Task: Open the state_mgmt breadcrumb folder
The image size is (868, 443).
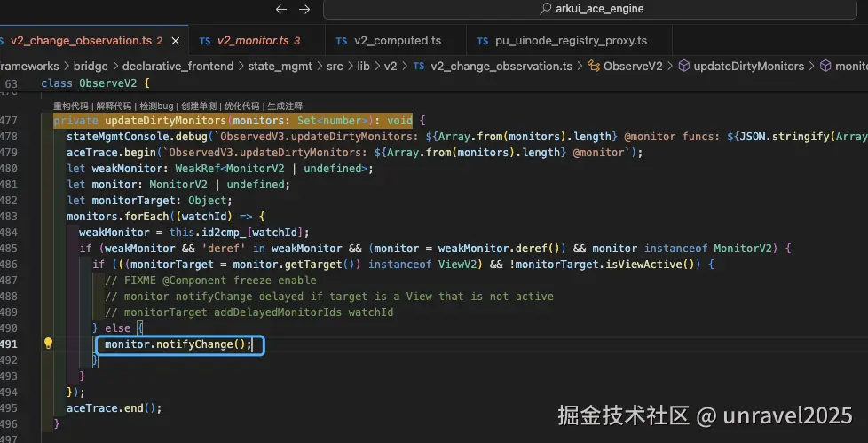Action: 280,67
